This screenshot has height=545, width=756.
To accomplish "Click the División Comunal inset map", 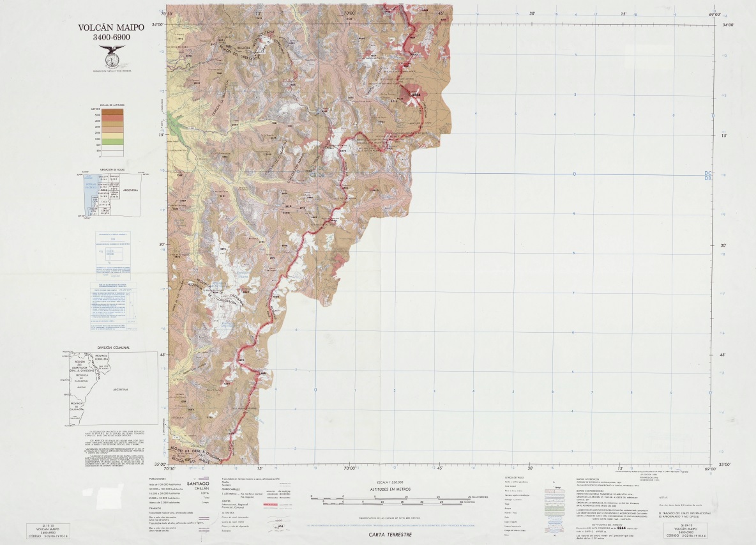I will tap(110, 388).
